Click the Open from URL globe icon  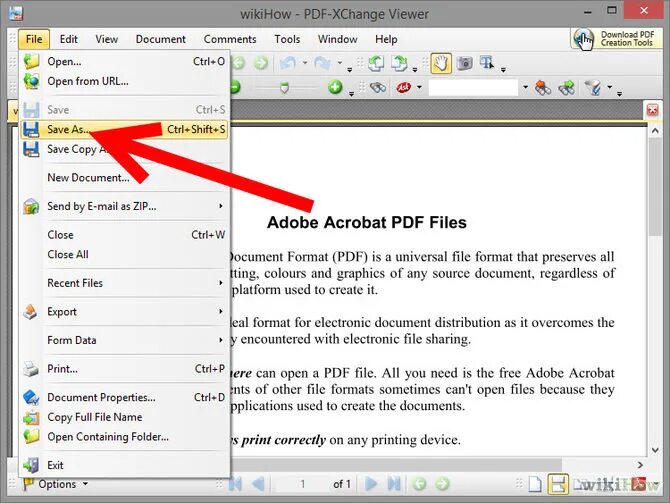click(31, 81)
